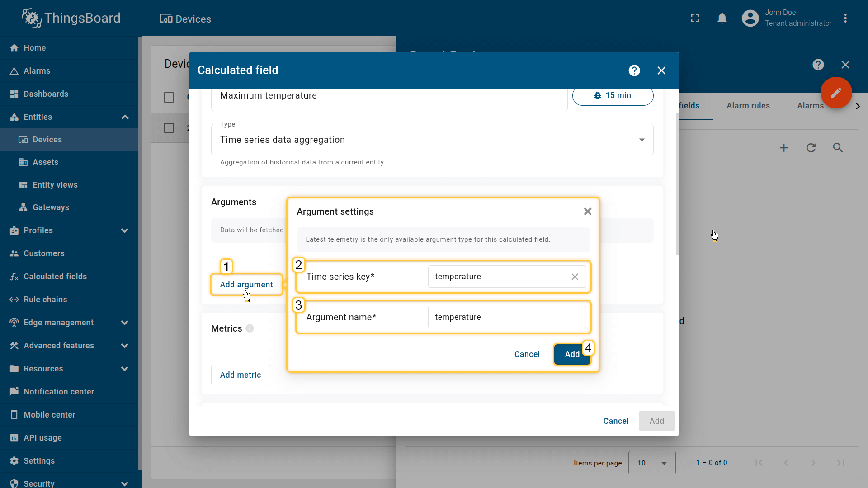Open the Items per page dropdown
Image resolution: width=868 pixels, height=488 pixels.
pos(651,463)
